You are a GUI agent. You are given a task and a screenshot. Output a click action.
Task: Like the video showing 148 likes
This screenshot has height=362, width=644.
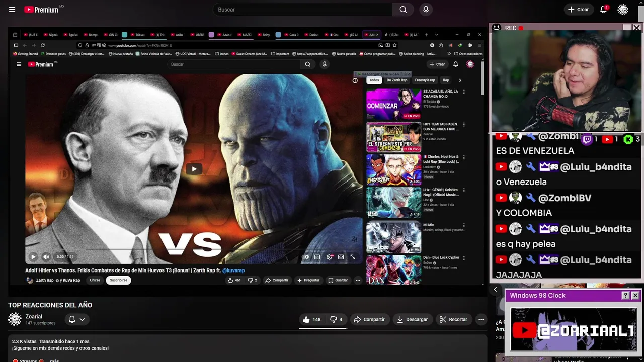[x=311, y=319]
